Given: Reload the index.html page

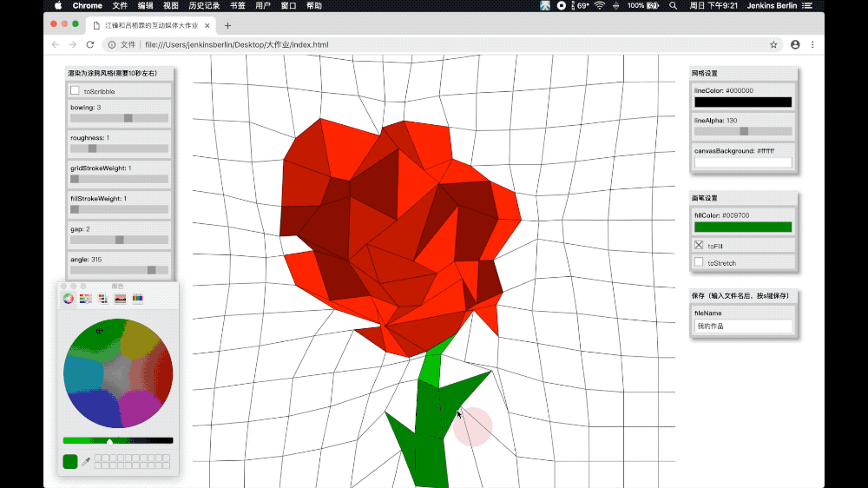Looking at the screenshot, I should (x=90, y=45).
